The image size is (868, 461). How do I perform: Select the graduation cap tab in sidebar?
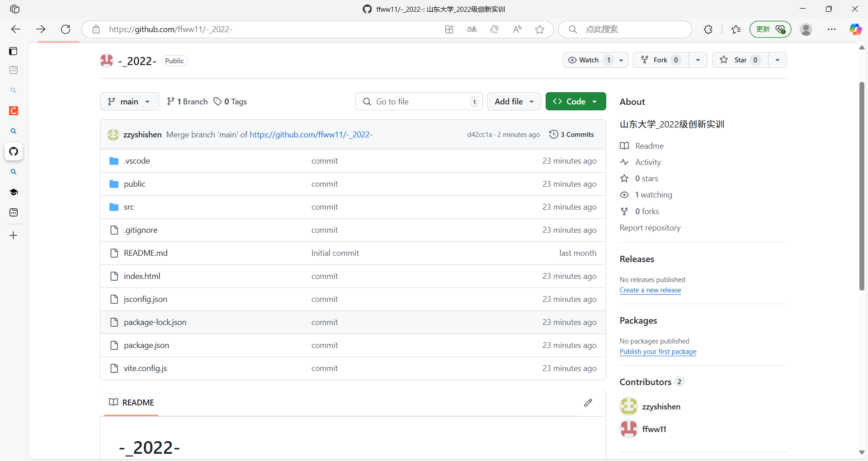click(x=14, y=192)
